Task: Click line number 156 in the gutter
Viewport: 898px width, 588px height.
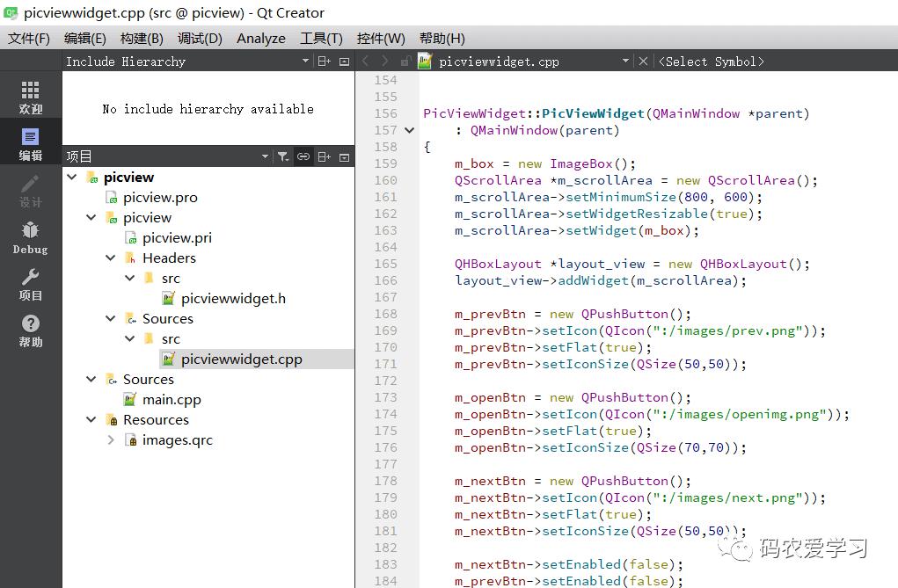Action: click(x=385, y=113)
